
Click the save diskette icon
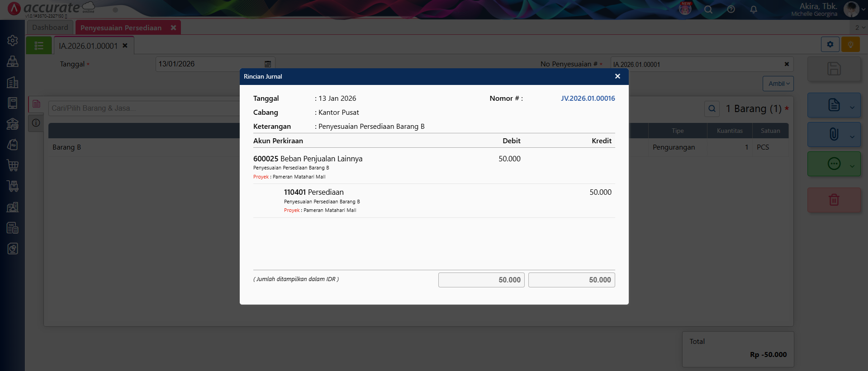[x=834, y=69]
